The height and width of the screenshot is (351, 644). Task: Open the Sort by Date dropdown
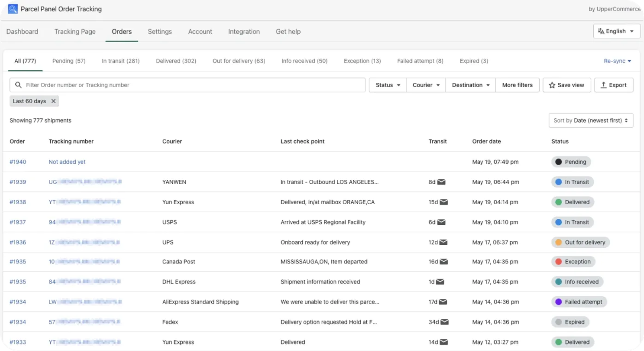(591, 120)
